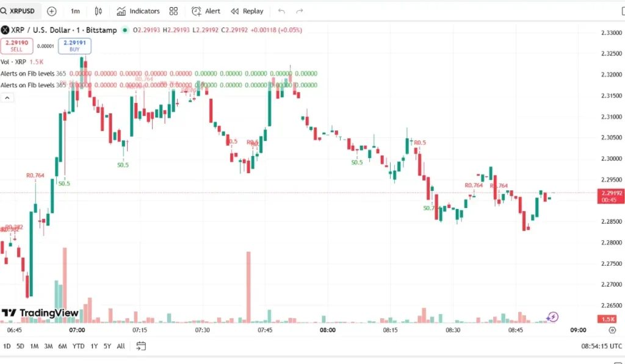Screen dimensions: 625x364
Task: Open the 1m interval dropdown
Action: [x=75, y=10]
